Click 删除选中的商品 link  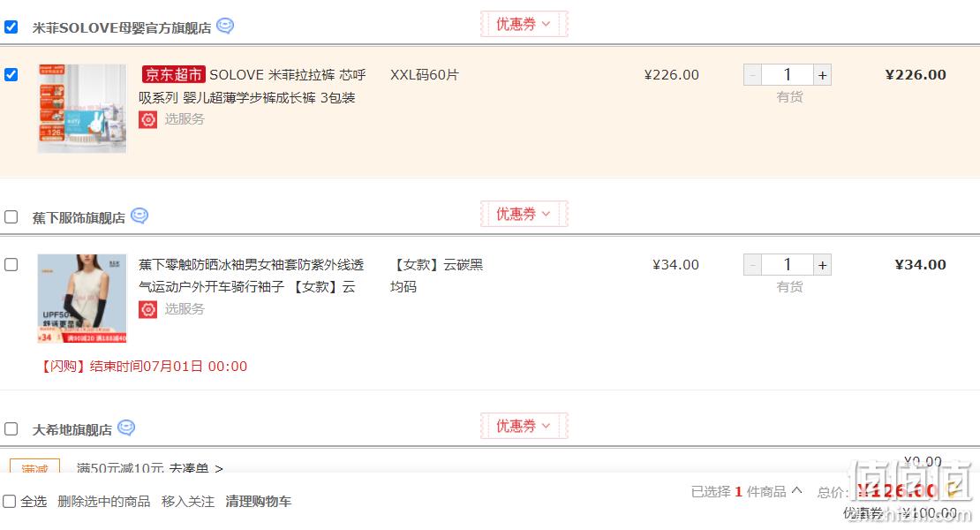104,501
